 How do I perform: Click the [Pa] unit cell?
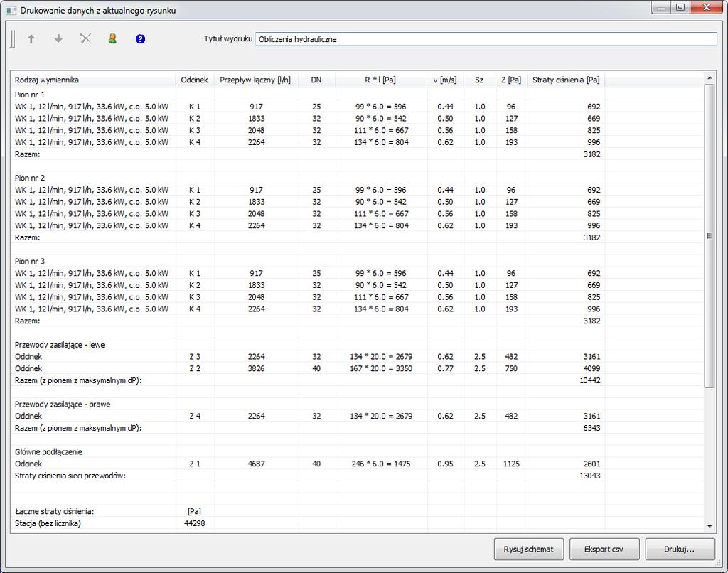[195, 511]
